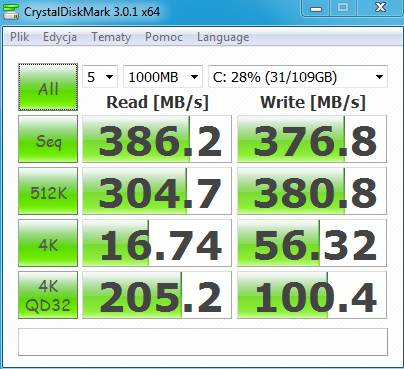
Task: Open the Edycja menu
Action: (x=60, y=37)
